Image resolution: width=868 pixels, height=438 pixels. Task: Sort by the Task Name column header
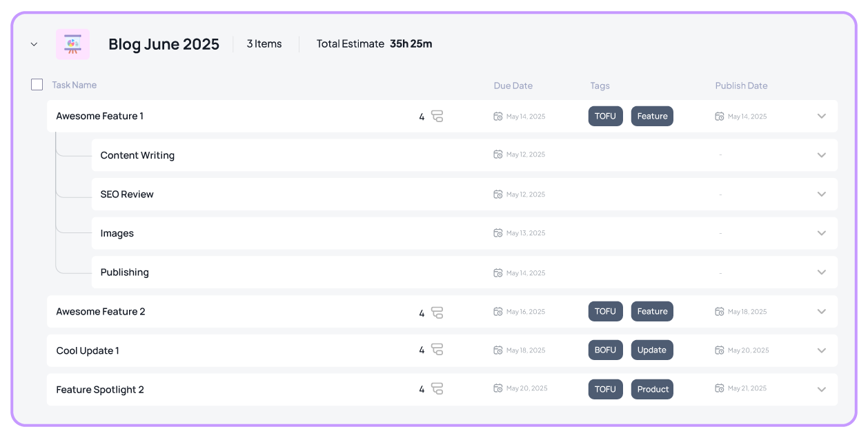(75, 85)
